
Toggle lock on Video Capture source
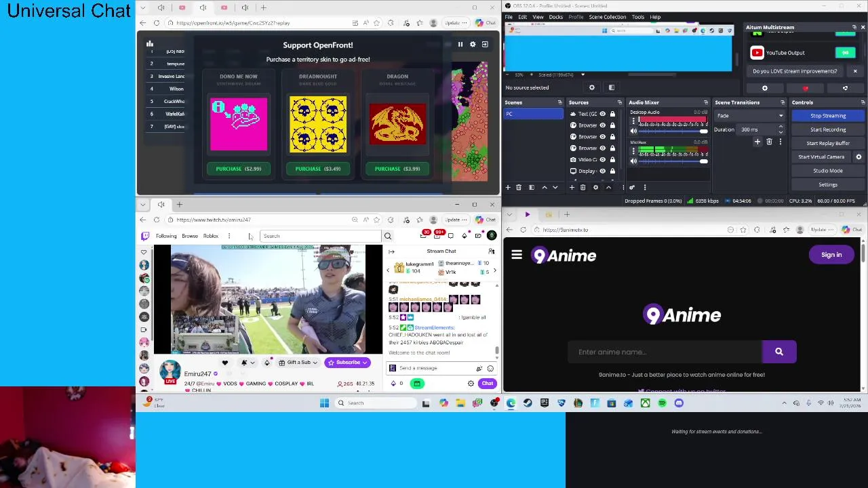pyautogui.click(x=612, y=159)
